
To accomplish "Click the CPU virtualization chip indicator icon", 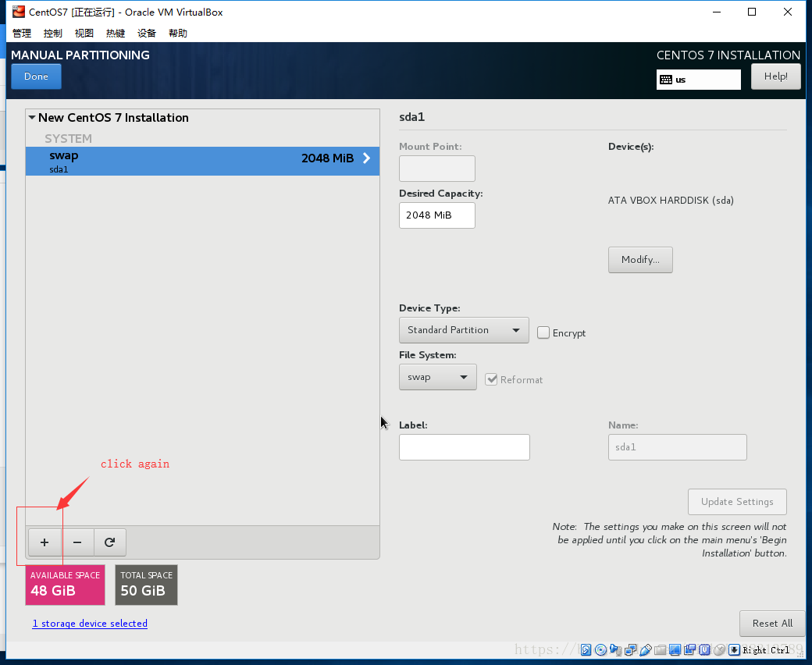I will [x=705, y=650].
